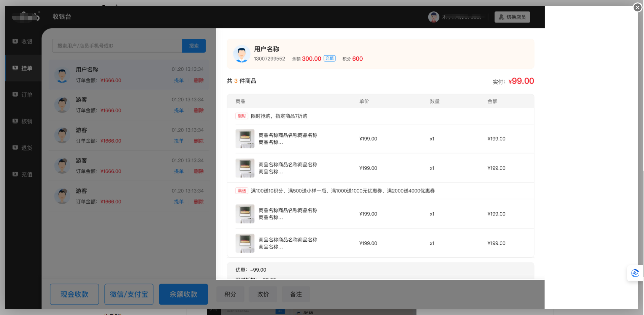This screenshot has width=644, height=315.
Task: Open the 收银 sidebar menu item
Action: pos(23,41)
